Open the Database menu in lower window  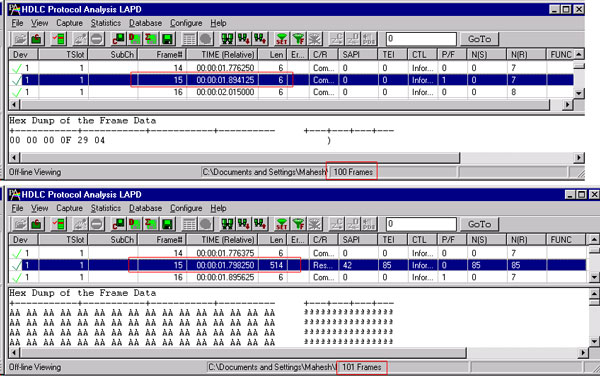click(145, 208)
